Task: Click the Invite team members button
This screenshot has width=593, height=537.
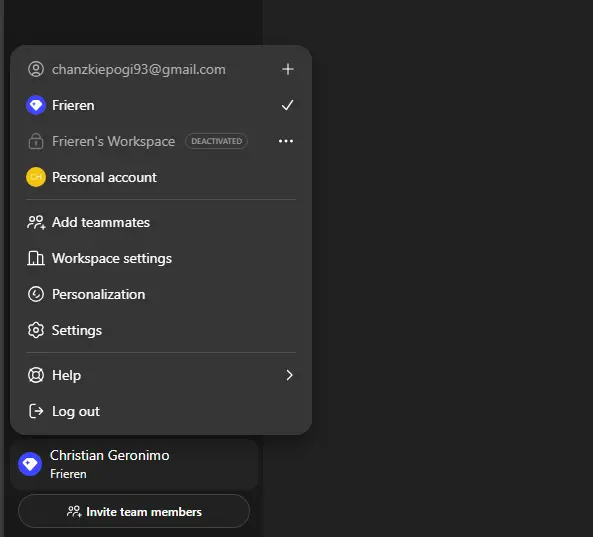Action: [134, 511]
